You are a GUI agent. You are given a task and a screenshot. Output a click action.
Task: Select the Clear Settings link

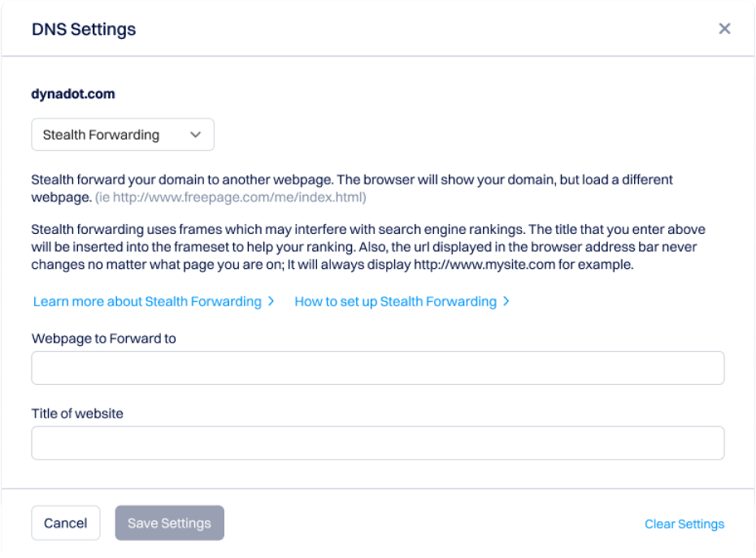tap(684, 524)
